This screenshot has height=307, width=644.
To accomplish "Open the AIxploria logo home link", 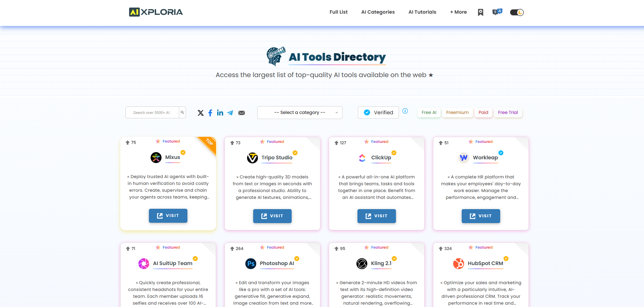I will click(x=156, y=12).
